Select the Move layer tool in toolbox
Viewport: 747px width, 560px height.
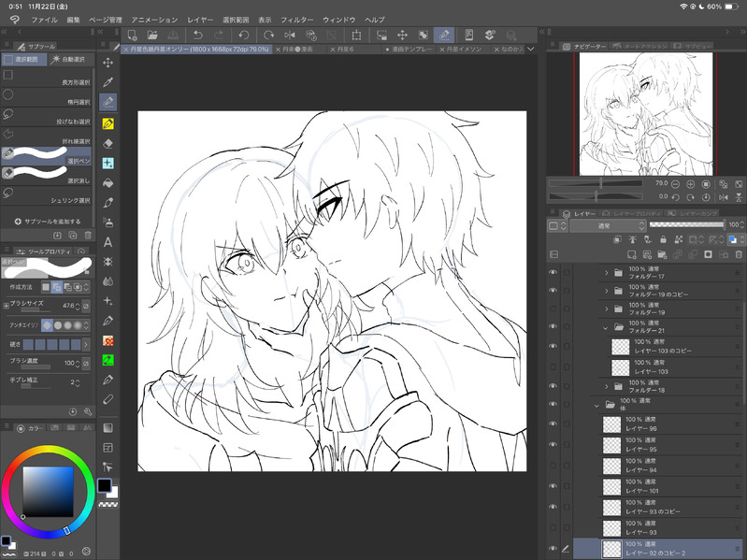coord(108,63)
